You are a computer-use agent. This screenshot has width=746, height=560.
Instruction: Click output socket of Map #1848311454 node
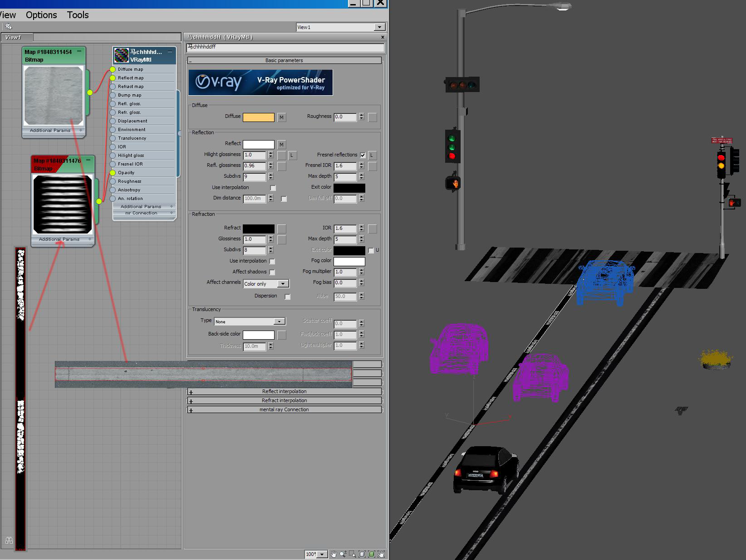click(90, 93)
